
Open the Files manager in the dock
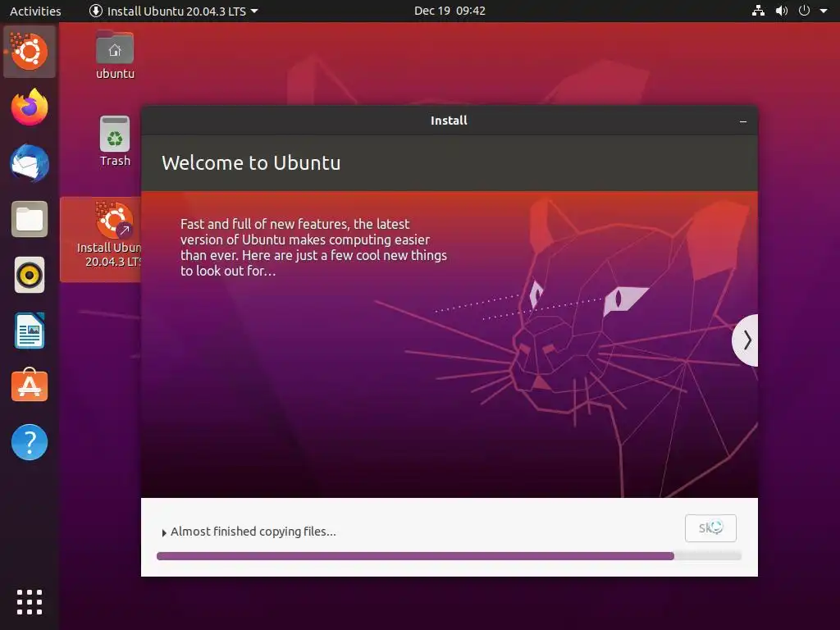pos(30,219)
